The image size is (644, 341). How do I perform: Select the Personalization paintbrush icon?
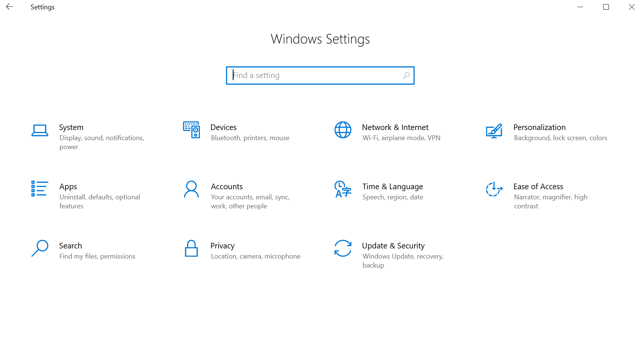(494, 131)
